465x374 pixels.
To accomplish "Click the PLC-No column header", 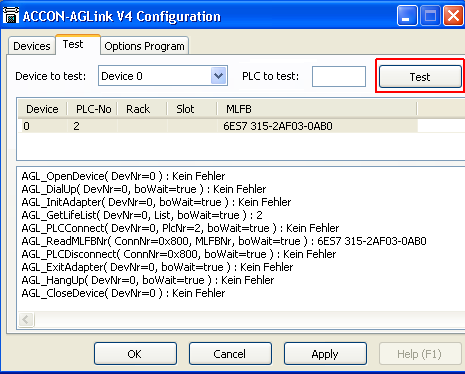I will tap(93, 109).
